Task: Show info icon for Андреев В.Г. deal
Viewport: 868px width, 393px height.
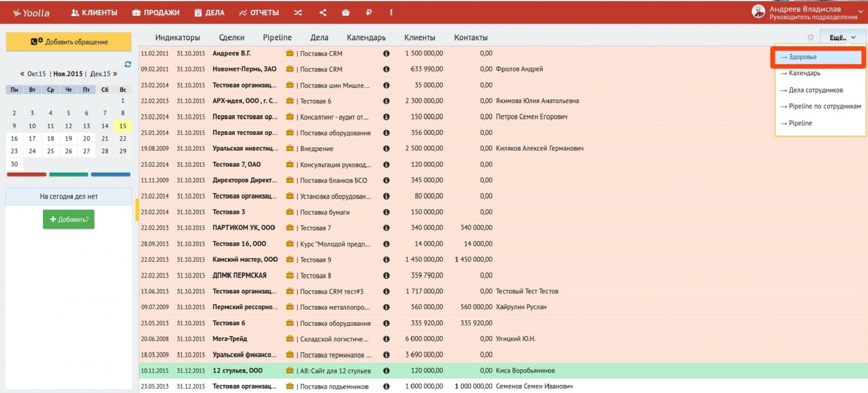Action: pos(386,53)
